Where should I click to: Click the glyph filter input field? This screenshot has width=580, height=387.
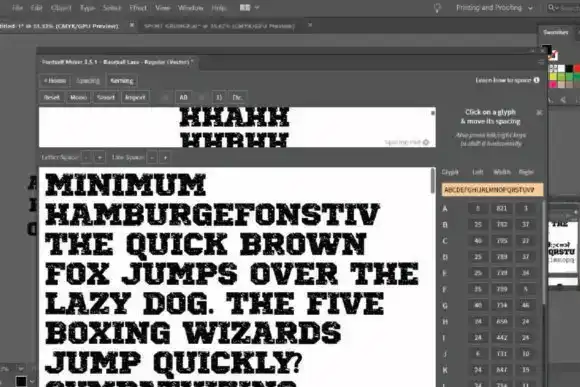[x=492, y=190]
